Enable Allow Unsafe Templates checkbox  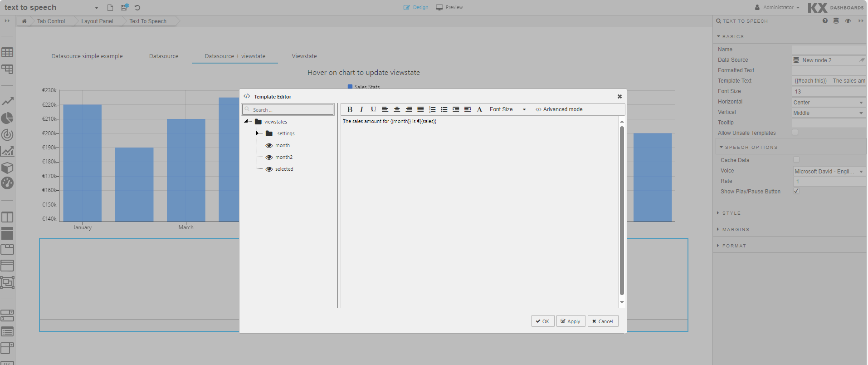(795, 133)
